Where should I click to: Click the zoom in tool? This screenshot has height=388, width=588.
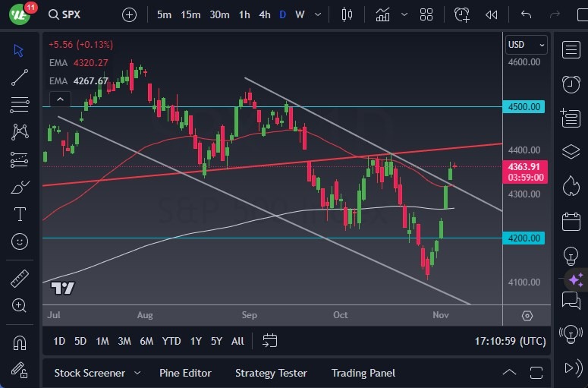pyautogui.click(x=20, y=305)
